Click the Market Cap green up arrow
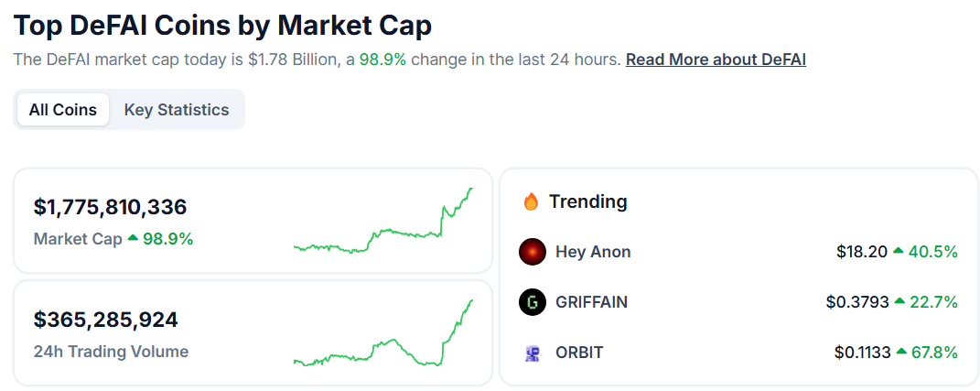Screen dimensions: 980x391 (x=133, y=239)
